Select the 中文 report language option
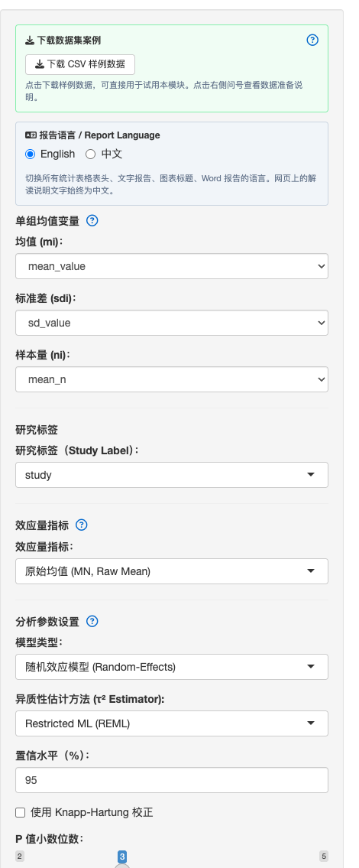Viewport: 359px width, 868px height. (x=90, y=154)
